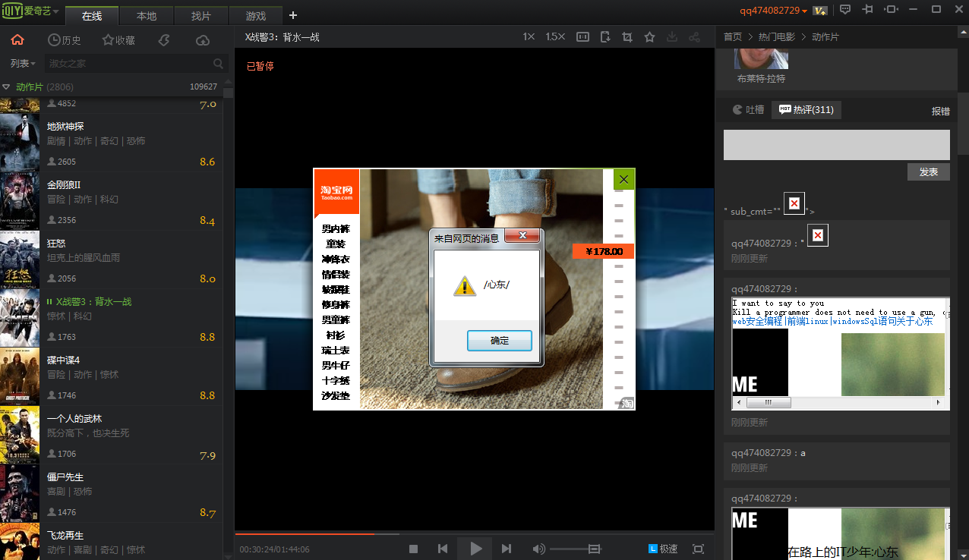The image size is (969, 560).
Task: Select movie 碟中谍4
Action: point(111,375)
